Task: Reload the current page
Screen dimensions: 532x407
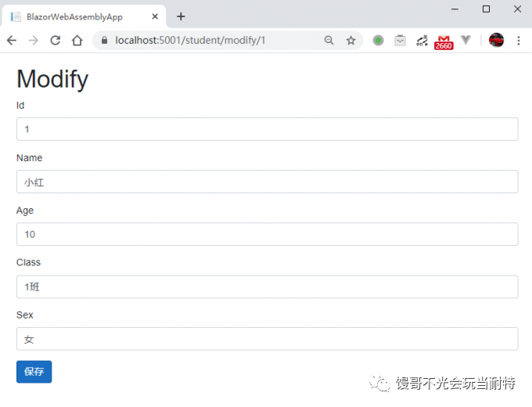Action: (x=56, y=41)
